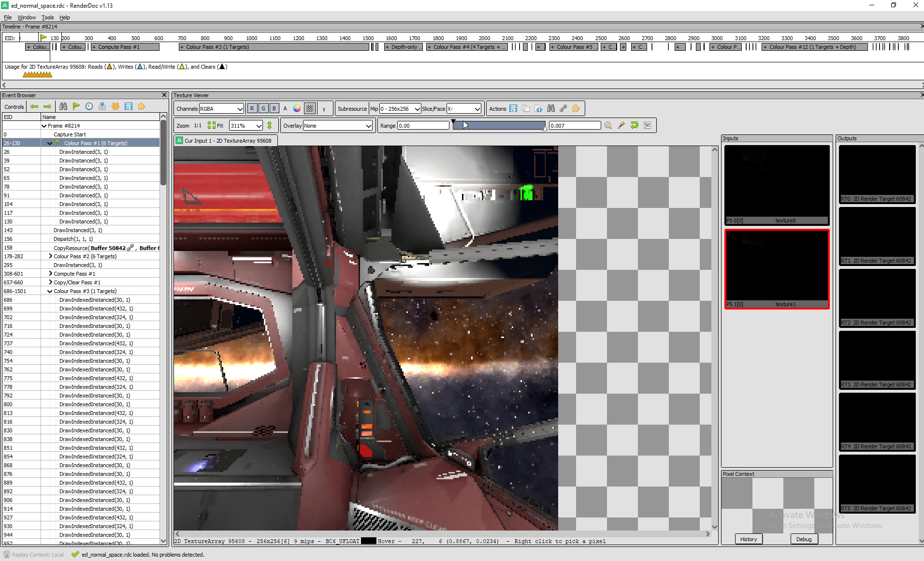The width and height of the screenshot is (924, 561).
Task: Click binoculars icon in Texture Viewer Actions
Action: (551, 108)
